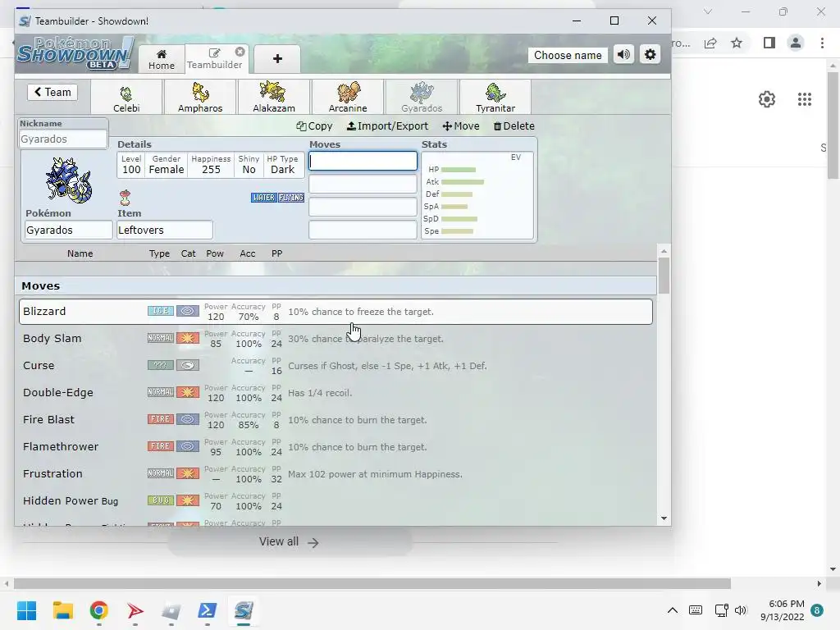Click the Leftovers item icon

pos(125,198)
